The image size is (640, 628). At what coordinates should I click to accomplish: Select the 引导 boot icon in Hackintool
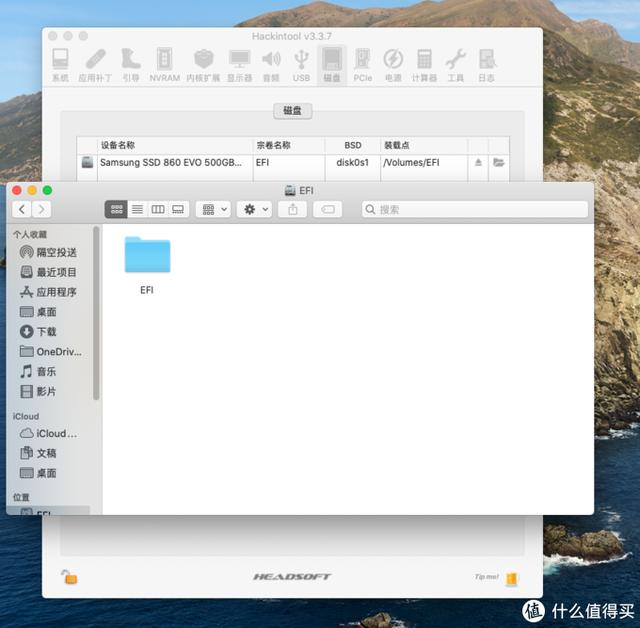click(x=131, y=65)
